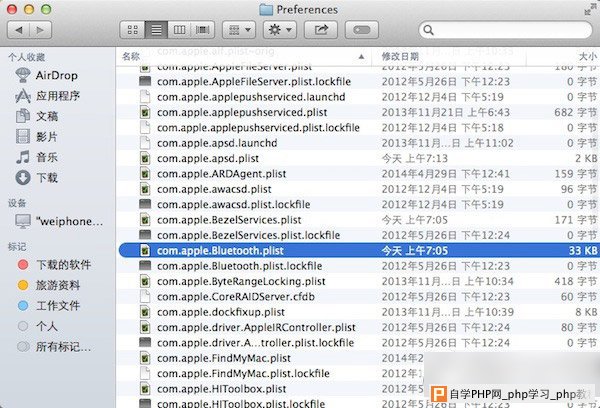600x408 pixels.
Task: Click the edit tags toolbar button
Action: 362,30
